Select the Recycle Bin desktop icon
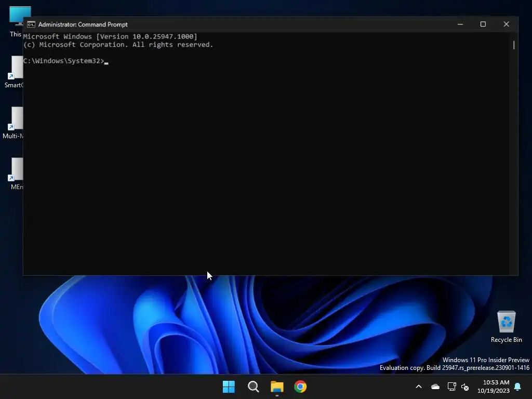The height and width of the screenshot is (399, 532). click(x=506, y=327)
